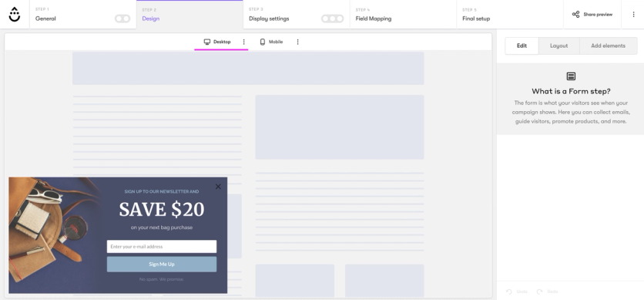
Task: Click the smiley logo icon
Action: (x=15, y=15)
